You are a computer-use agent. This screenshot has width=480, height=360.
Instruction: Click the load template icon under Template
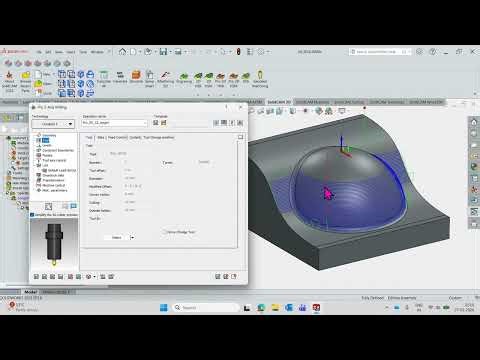[164, 123]
